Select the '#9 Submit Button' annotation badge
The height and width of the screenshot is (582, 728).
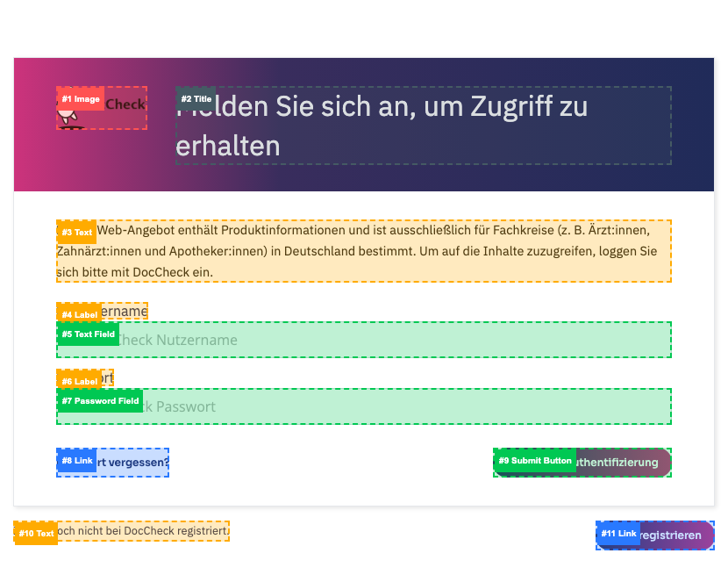(535, 461)
